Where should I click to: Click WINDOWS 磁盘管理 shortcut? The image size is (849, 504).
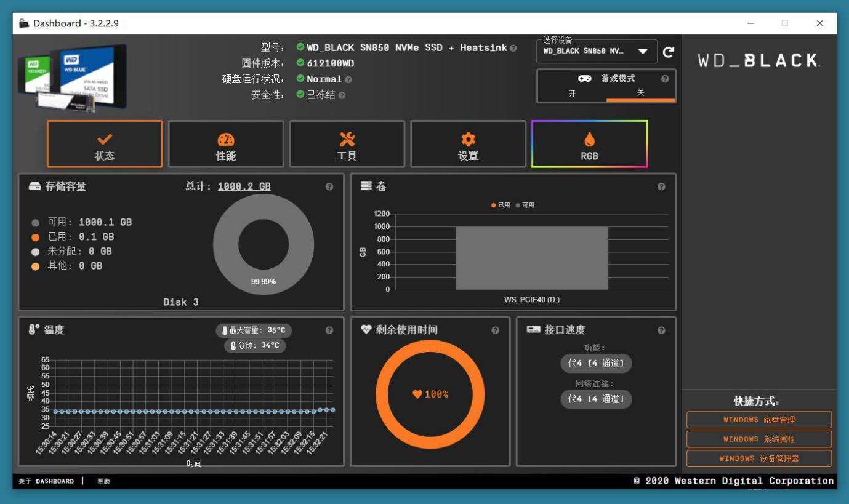coord(759,420)
